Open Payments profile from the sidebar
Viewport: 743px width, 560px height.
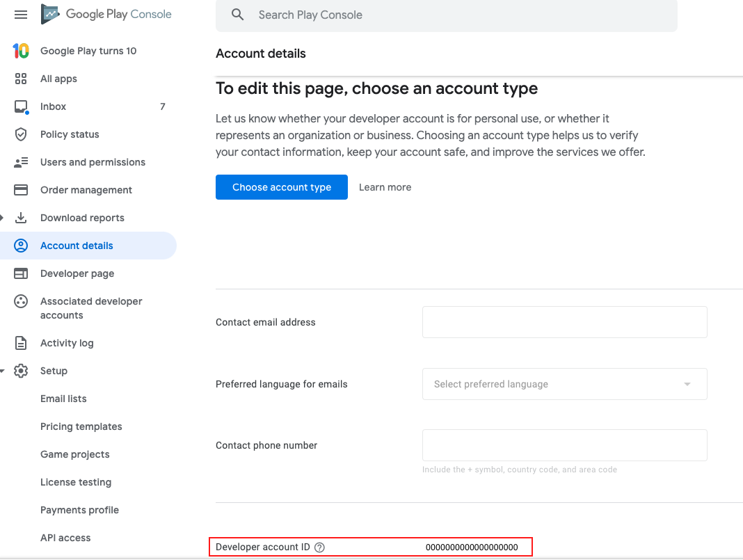(x=79, y=510)
